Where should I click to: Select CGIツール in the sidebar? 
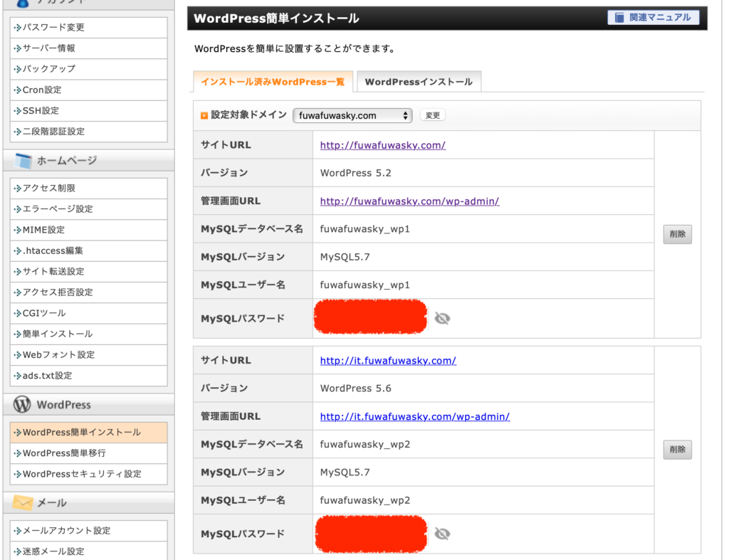tap(88, 313)
